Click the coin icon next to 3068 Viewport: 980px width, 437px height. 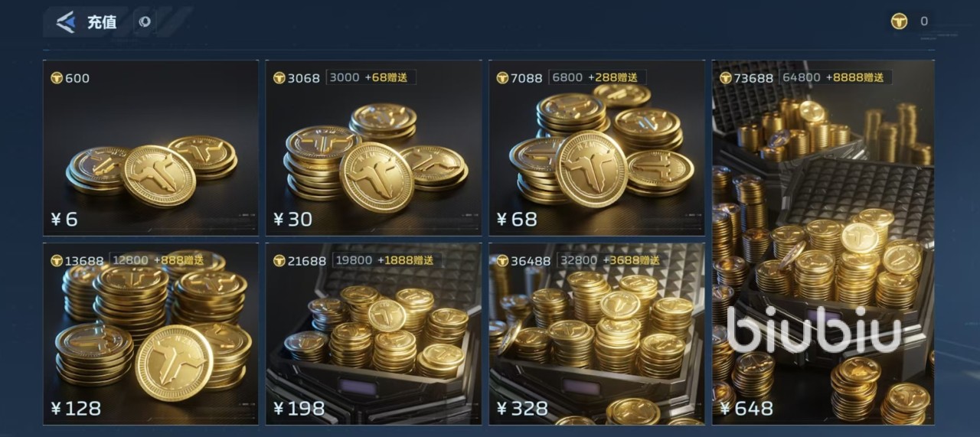[279, 78]
